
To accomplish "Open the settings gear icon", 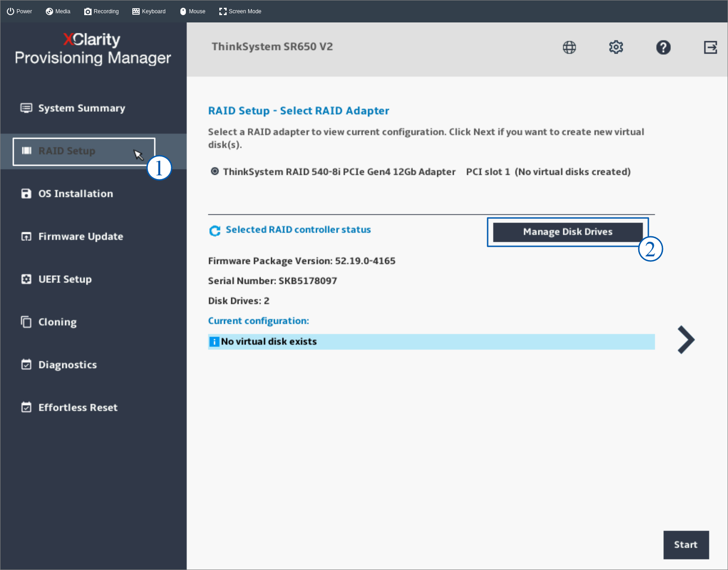I will pyautogui.click(x=616, y=47).
